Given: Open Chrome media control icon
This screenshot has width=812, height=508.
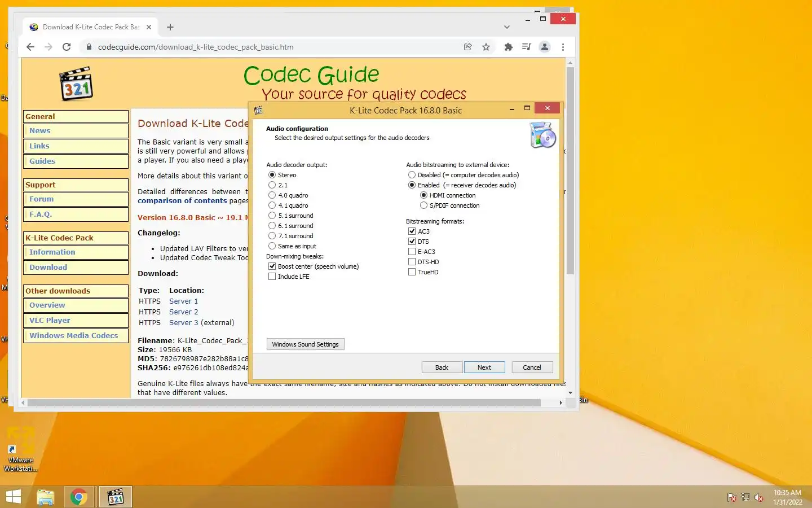Looking at the screenshot, I should pyautogui.click(x=526, y=47).
